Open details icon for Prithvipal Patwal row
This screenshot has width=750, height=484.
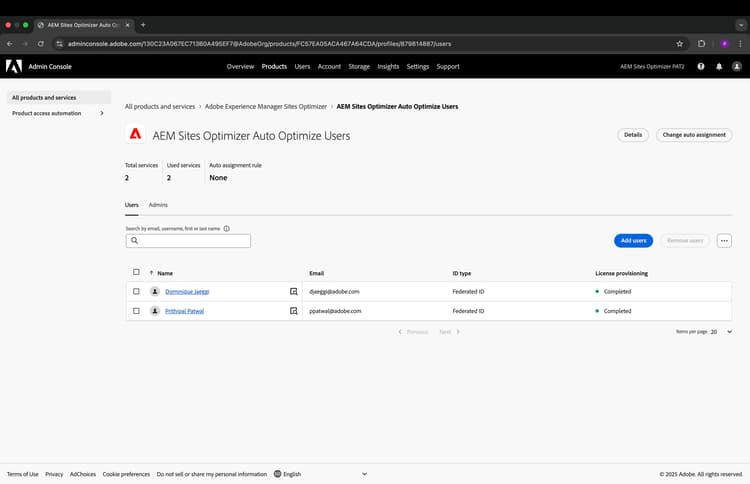click(x=293, y=311)
